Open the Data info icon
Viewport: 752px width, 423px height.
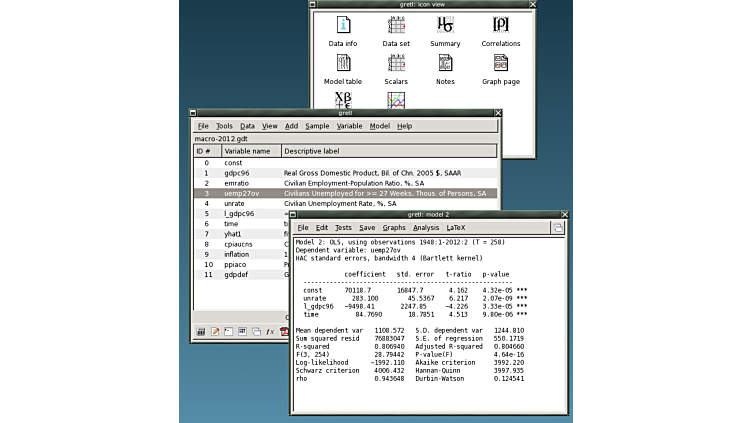(x=342, y=26)
